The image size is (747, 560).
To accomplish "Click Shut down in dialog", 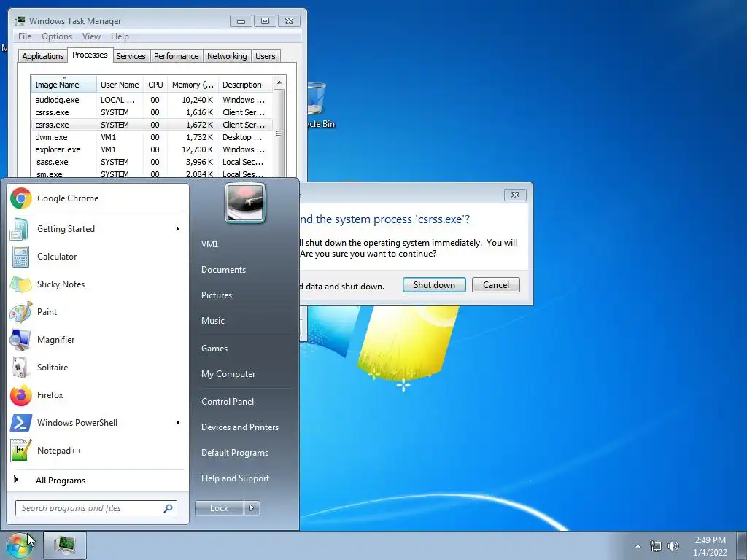I will [x=434, y=285].
